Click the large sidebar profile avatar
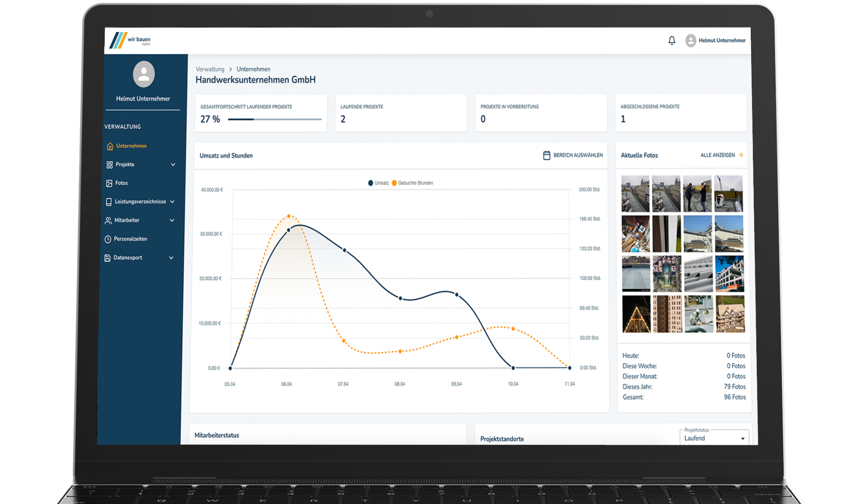The image size is (858, 504). 143,74
